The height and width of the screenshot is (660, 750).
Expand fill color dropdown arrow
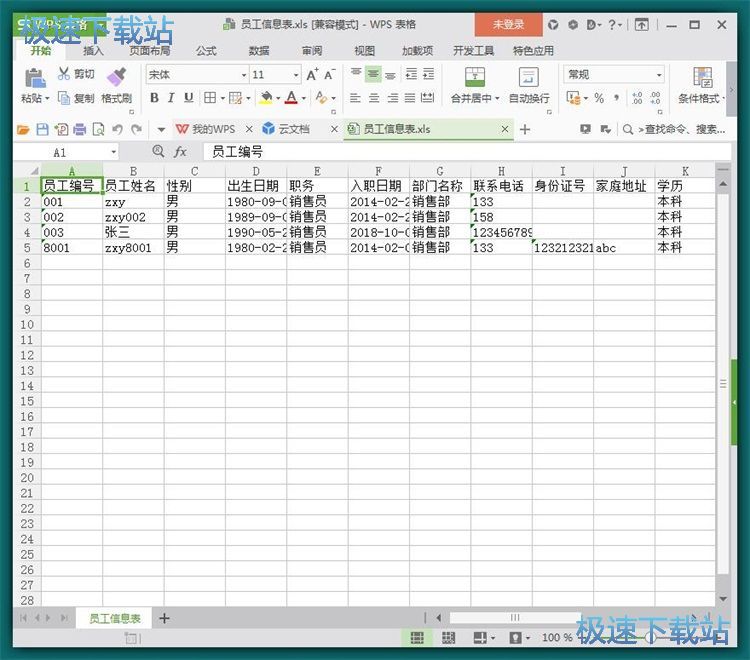(278, 99)
